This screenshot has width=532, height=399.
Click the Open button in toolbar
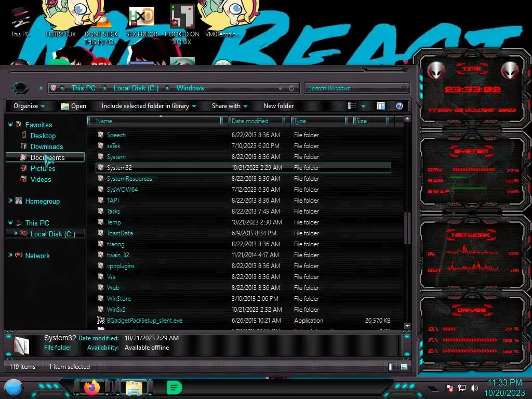pos(73,106)
